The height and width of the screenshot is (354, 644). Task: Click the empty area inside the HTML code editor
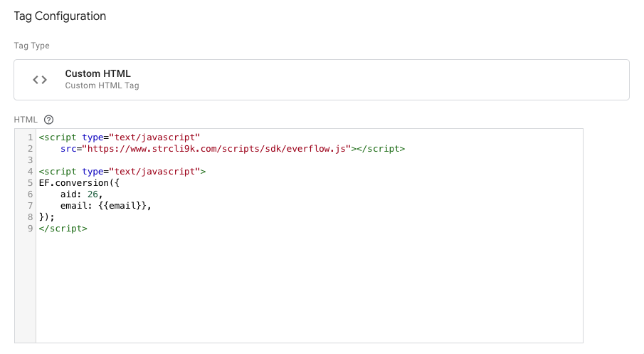[x=310, y=288]
